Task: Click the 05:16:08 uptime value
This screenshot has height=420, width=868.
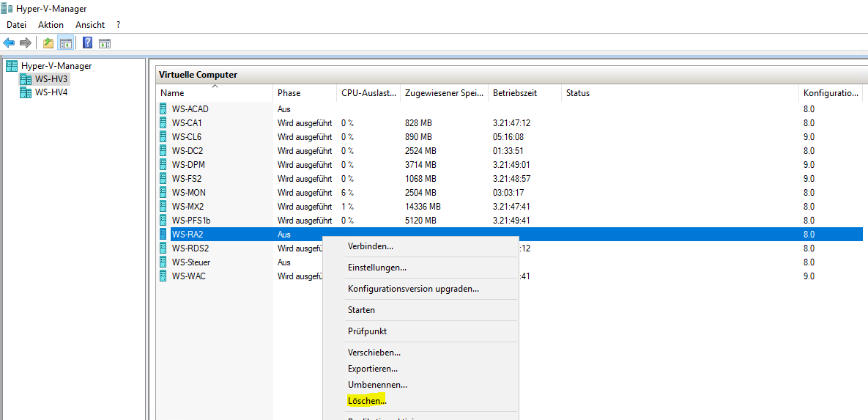Action: pos(508,136)
